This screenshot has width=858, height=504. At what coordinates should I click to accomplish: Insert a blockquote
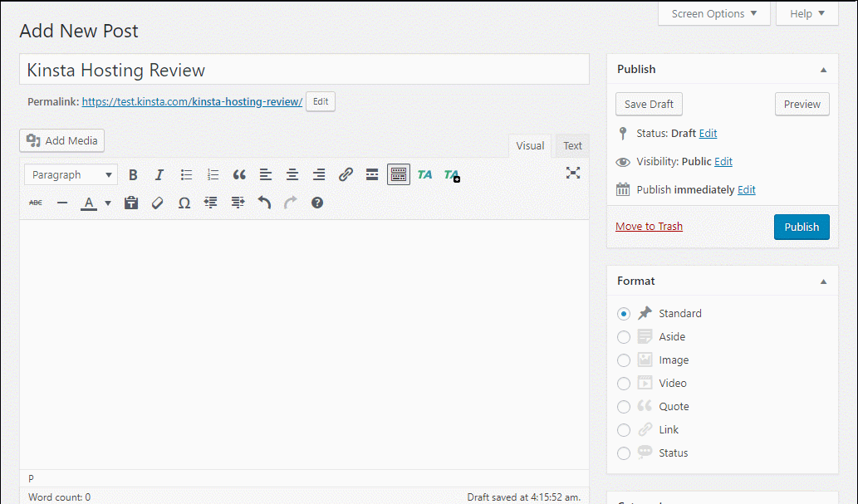click(x=239, y=174)
